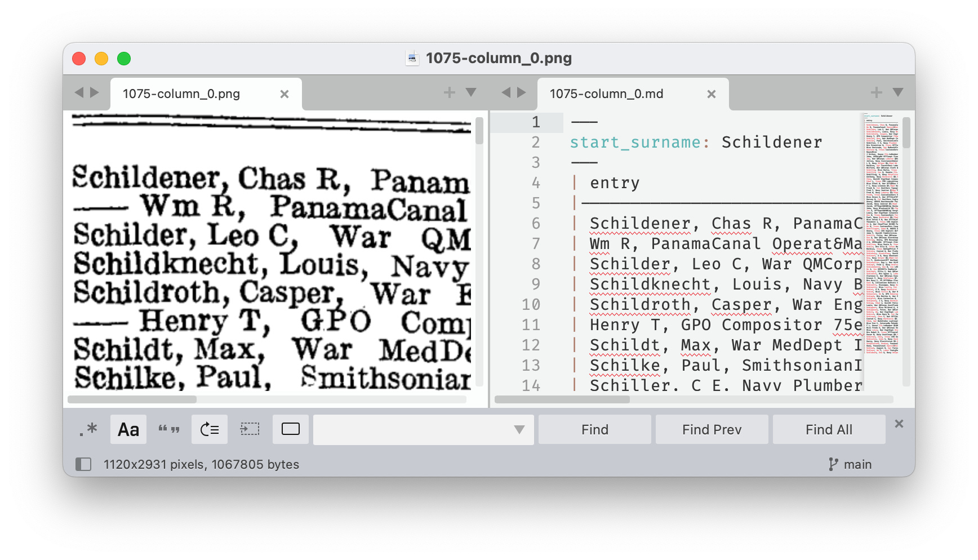
Task: Select the 1075-column_0.png tab
Action: 181,94
